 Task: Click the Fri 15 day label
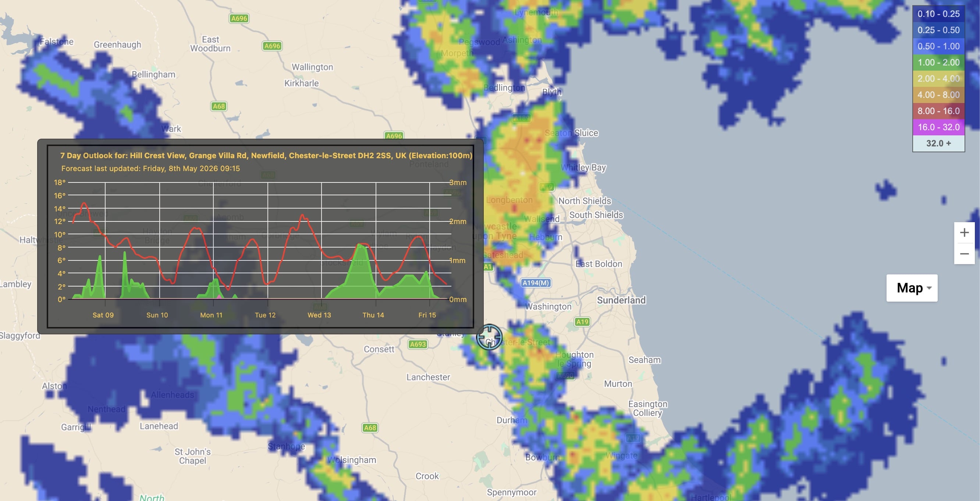tap(427, 315)
